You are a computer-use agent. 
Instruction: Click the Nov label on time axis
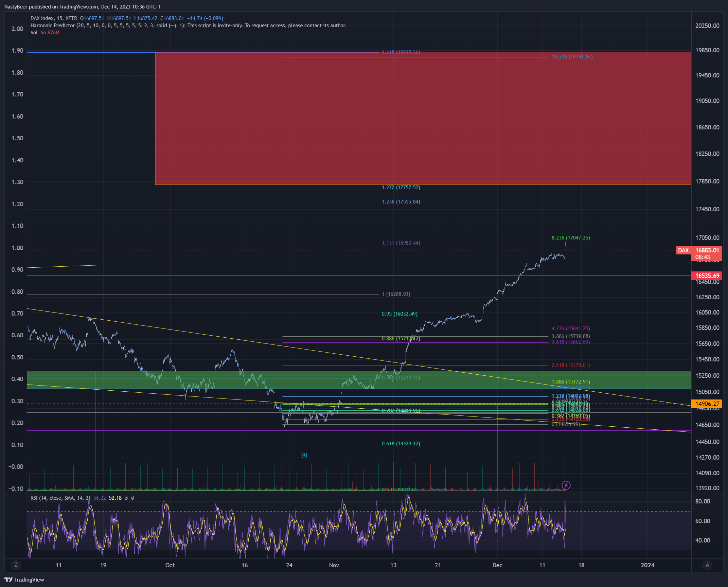[x=334, y=565]
